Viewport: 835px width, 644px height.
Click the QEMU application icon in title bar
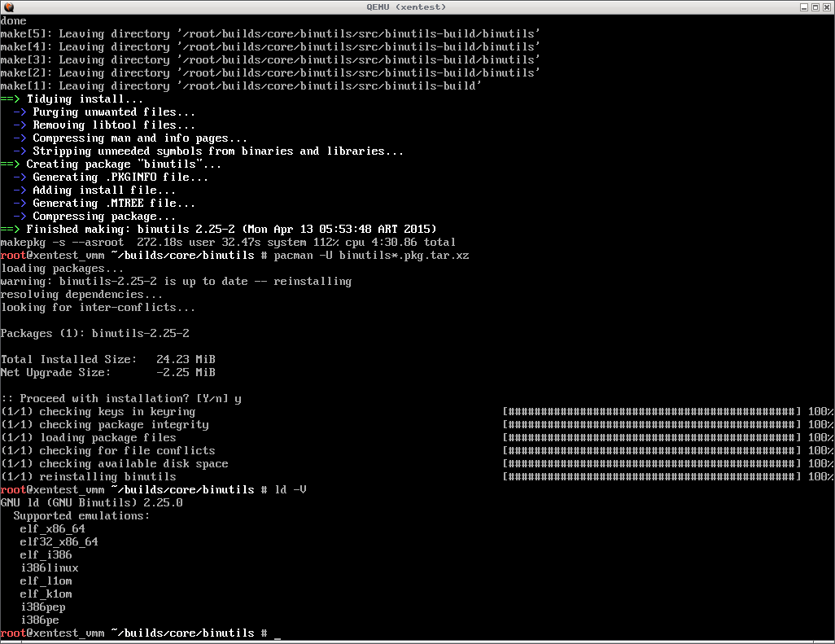pos(7,7)
